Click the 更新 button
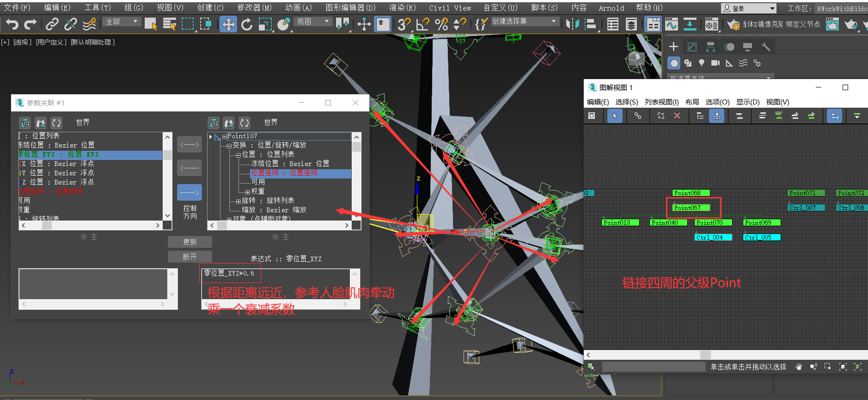 (x=190, y=242)
